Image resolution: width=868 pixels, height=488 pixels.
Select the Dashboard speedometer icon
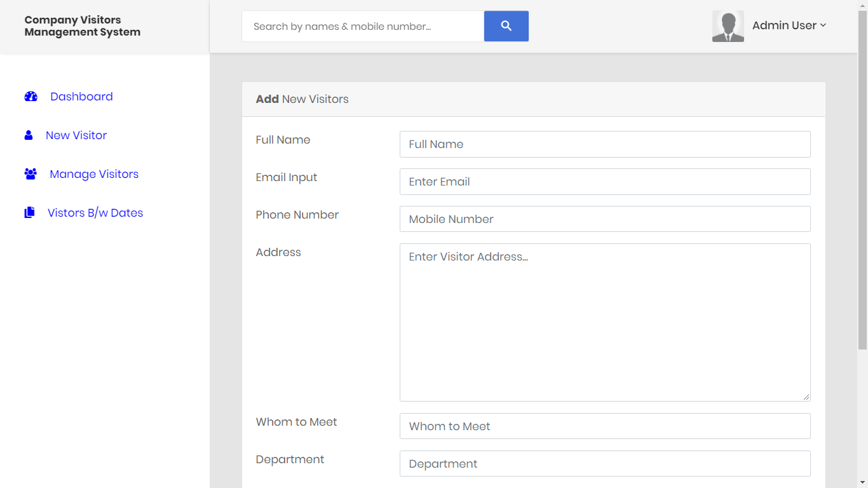click(x=31, y=96)
